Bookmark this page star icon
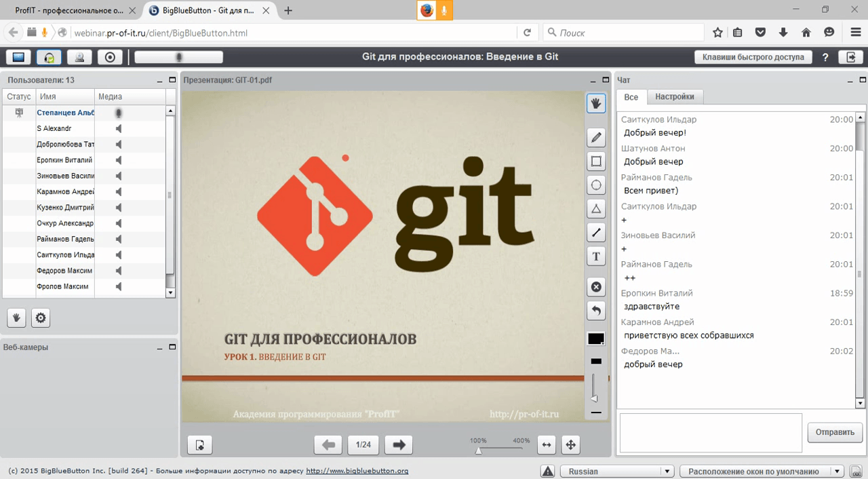868x479 pixels. pos(718,33)
